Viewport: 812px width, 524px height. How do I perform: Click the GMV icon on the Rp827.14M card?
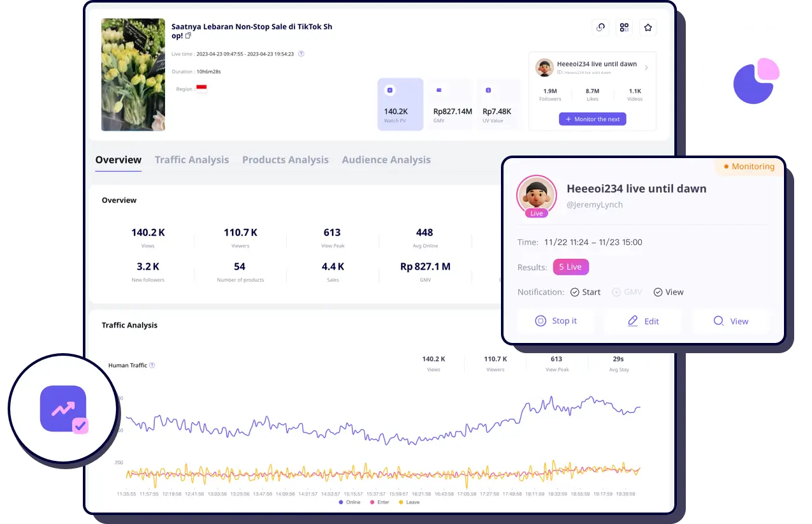click(x=437, y=89)
